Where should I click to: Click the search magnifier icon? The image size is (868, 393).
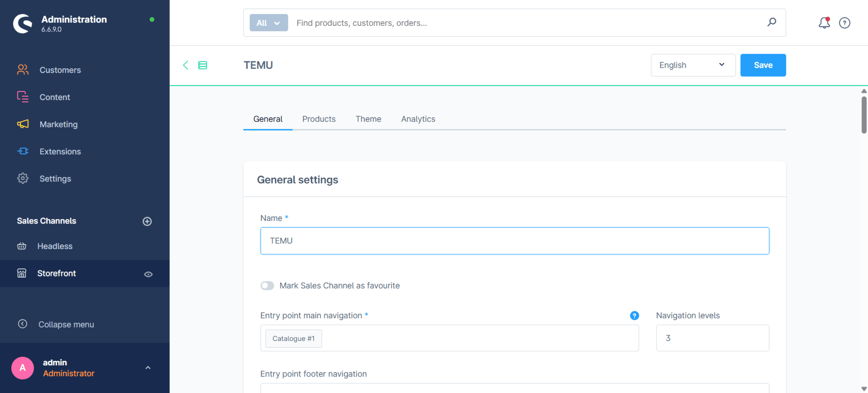pyautogui.click(x=772, y=23)
